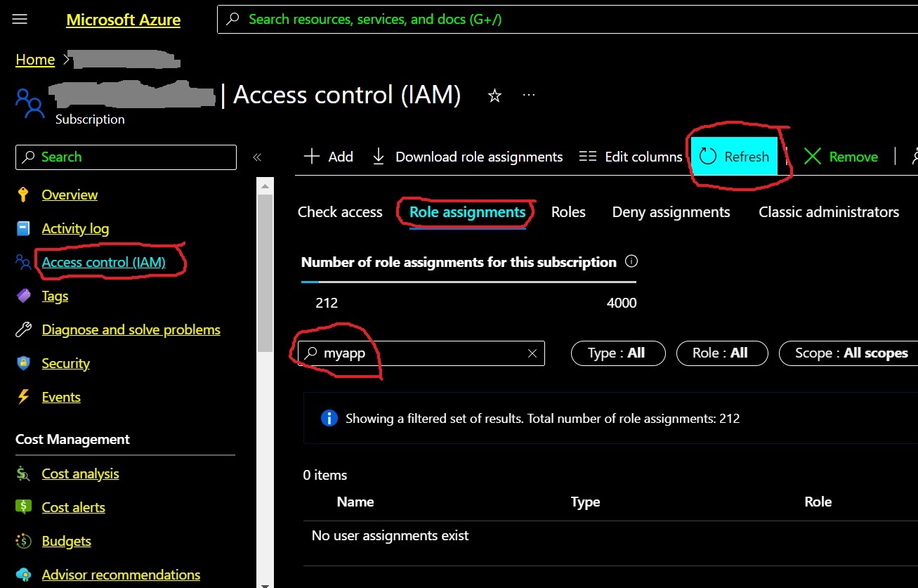Click Add role assignment button
This screenshot has width=918, height=588.
pyautogui.click(x=328, y=157)
